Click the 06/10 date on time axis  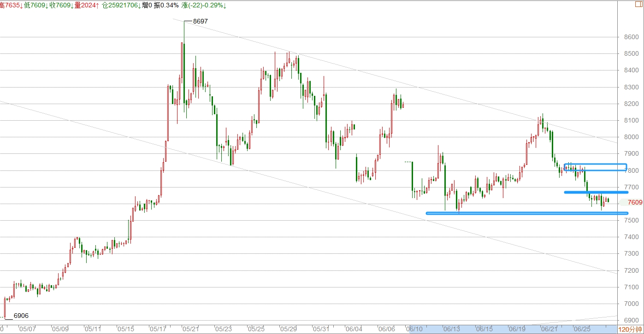point(415,329)
